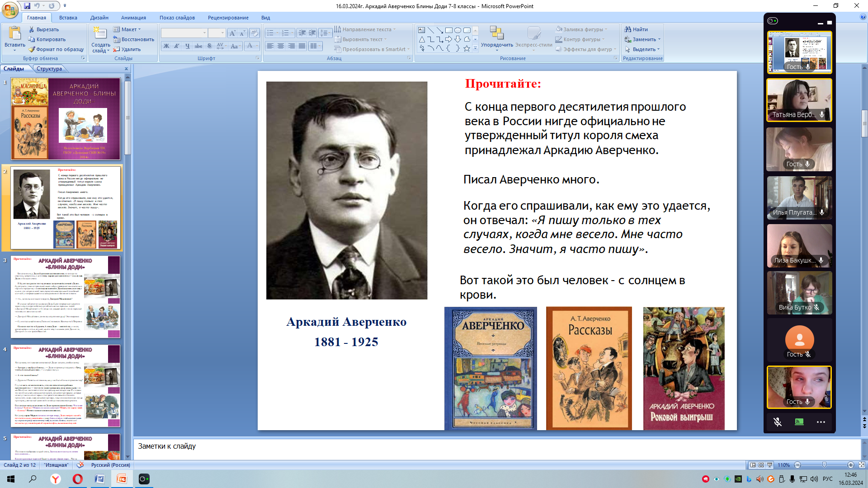This screenshot has width=868, height=488.
Task: Click the New Slide (Создать слайд) icon
Action: (x=99, y=33)
